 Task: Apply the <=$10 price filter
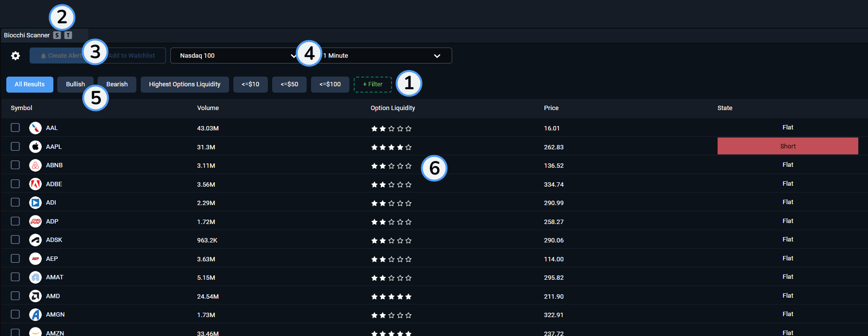click(250, 84)
